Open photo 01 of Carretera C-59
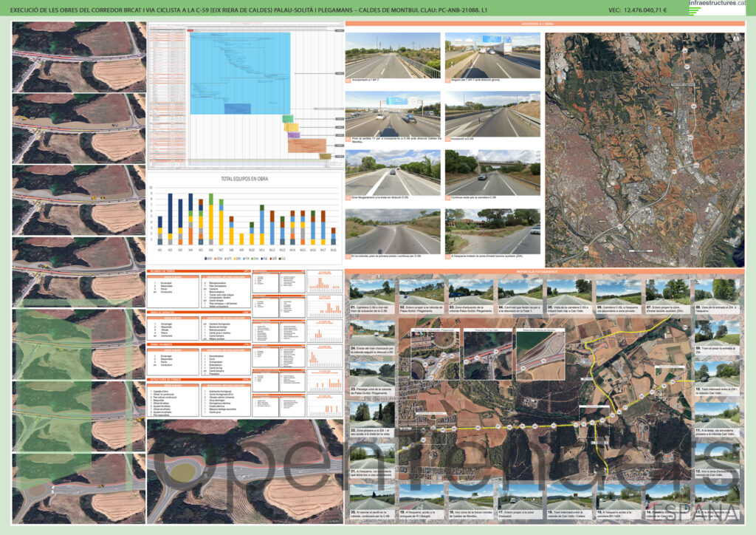 point(371,290)
